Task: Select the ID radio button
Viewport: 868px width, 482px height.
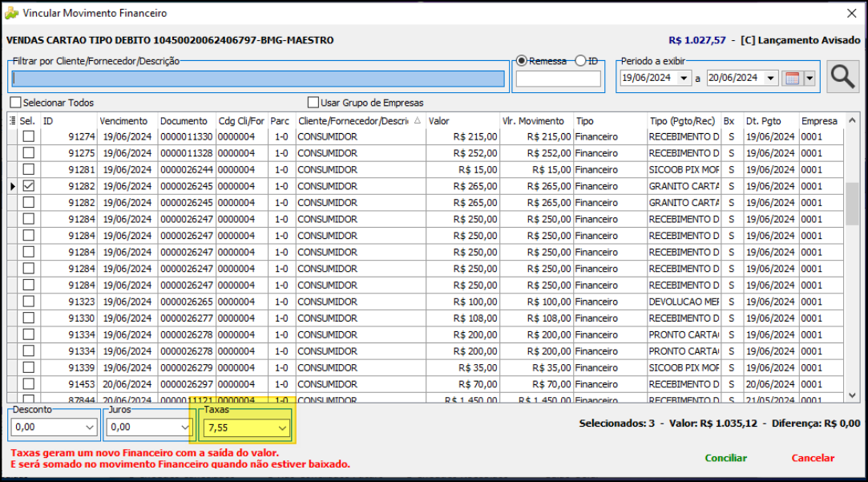Action: click(x=580, y=61)
